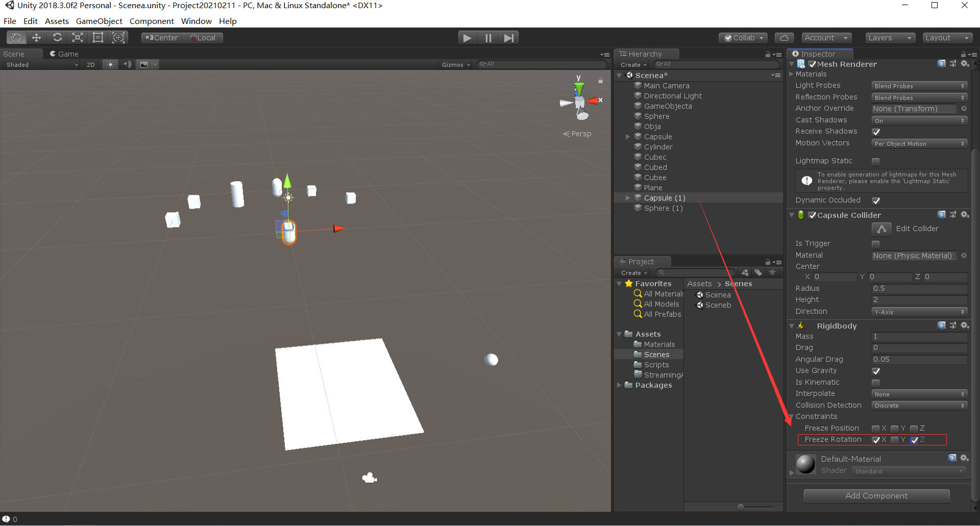
Task: Enable Is Trigger on the Capsule Collider
Action: (x=876, y=244)
